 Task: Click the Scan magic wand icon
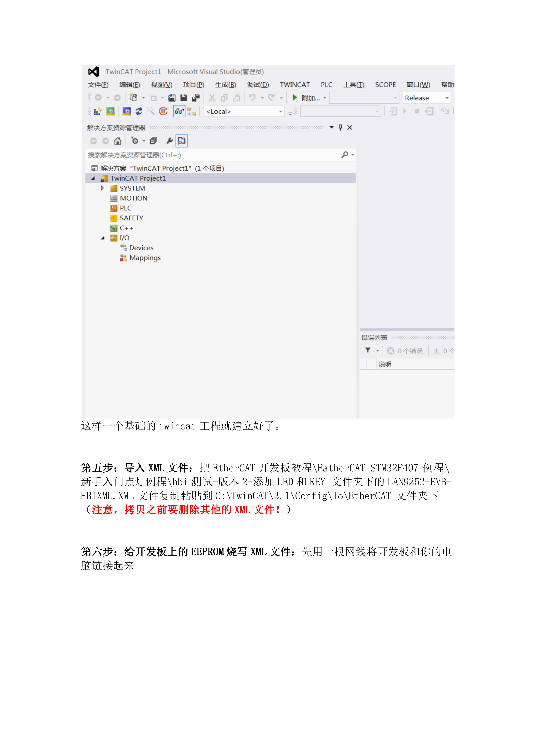click(x=151, y=111)
